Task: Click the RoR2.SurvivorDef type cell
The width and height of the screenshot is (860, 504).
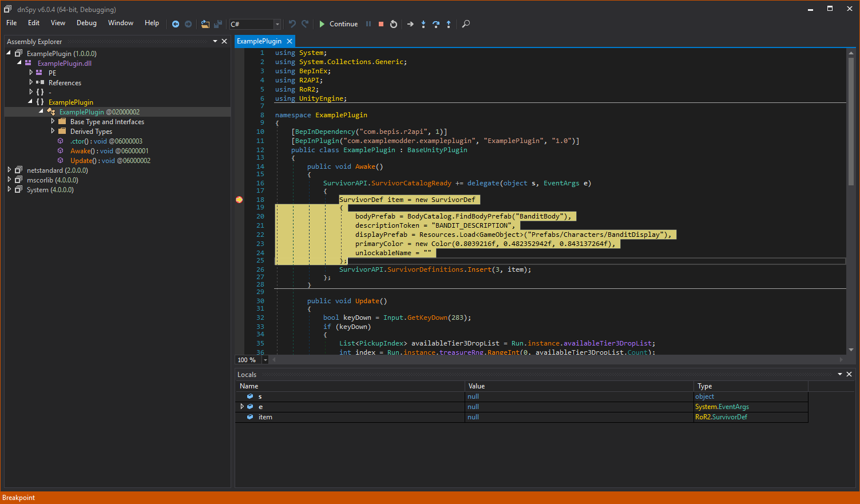Action: (751, 417)
